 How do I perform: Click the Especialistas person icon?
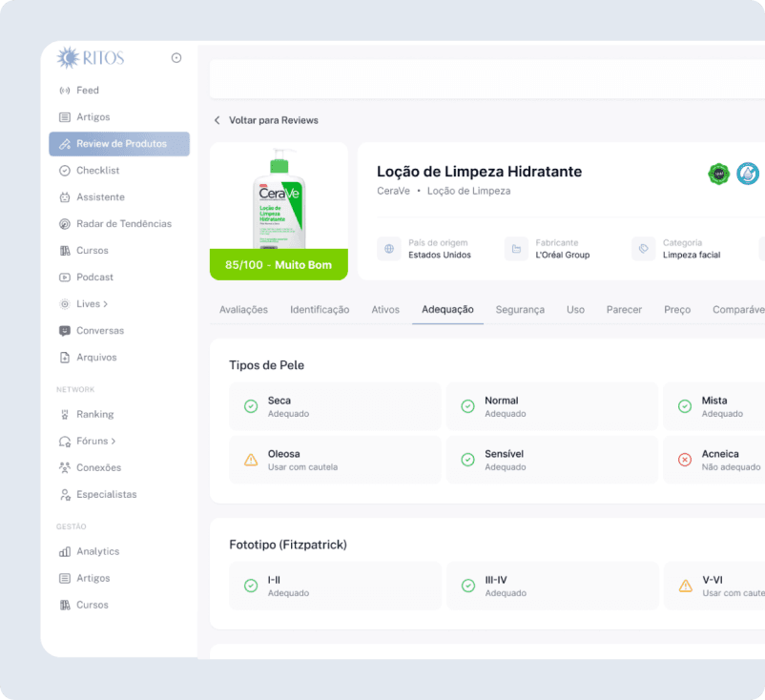(65, 495)
